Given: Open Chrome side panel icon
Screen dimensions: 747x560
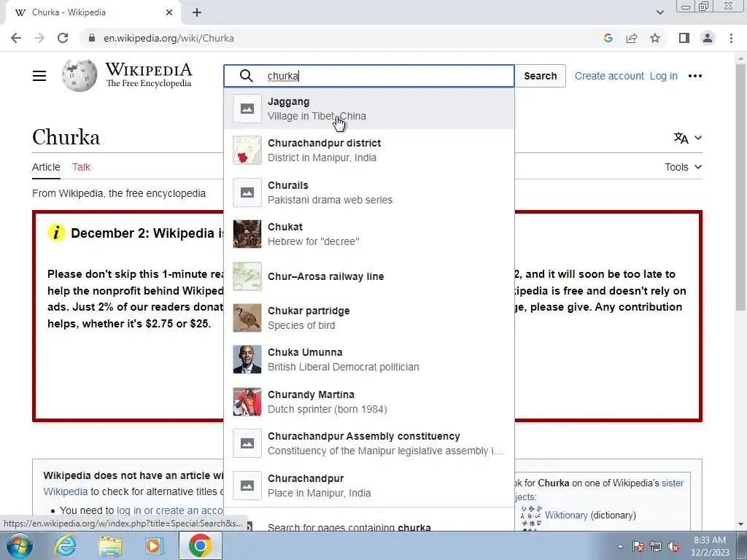Looking at the screenshot, I should [684, 38].
